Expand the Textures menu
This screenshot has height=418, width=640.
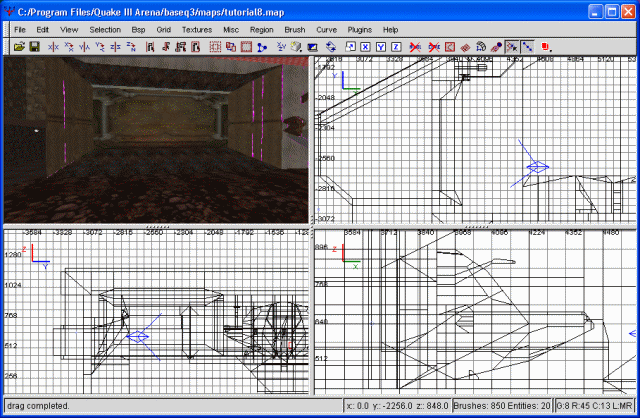(197, 30)
